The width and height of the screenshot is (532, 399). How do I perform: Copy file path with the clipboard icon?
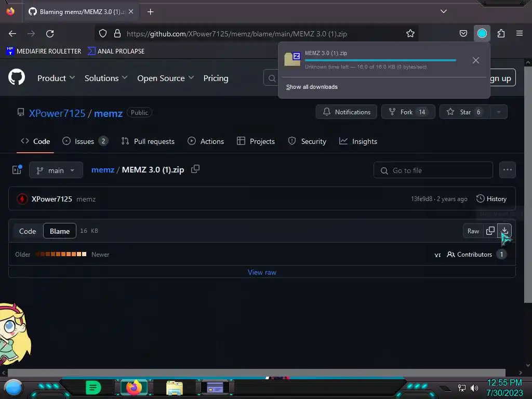(195, 169)
